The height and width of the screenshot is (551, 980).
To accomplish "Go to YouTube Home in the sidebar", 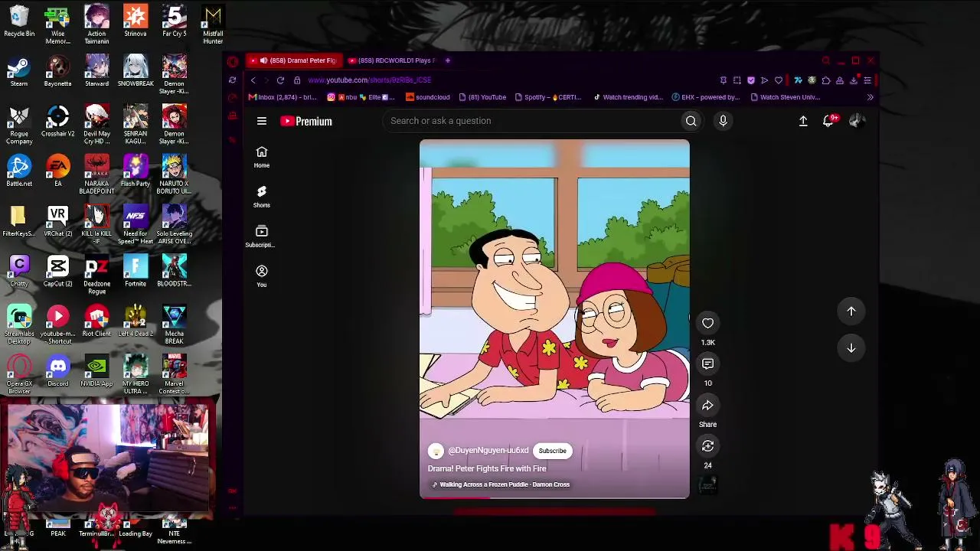I will point(262,156).
